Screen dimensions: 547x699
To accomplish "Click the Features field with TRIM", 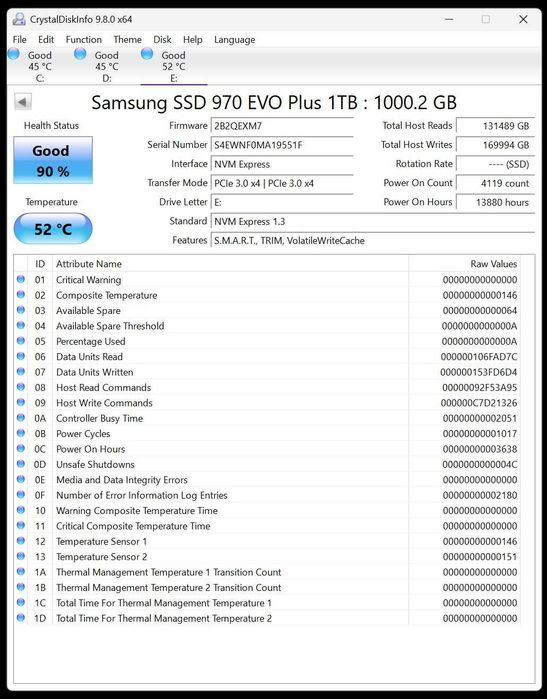I will 372,241.
